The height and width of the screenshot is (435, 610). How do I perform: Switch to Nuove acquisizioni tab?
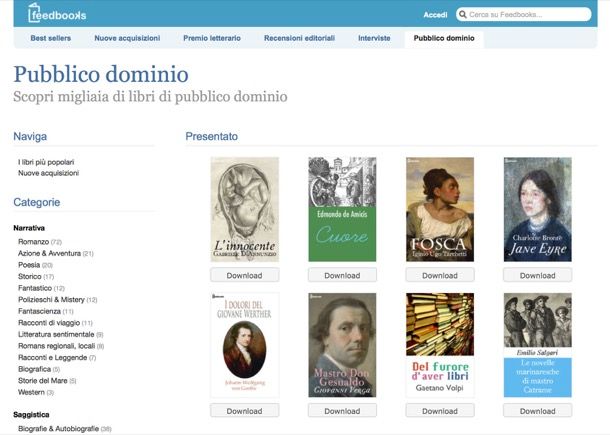[x=127, y=38]
